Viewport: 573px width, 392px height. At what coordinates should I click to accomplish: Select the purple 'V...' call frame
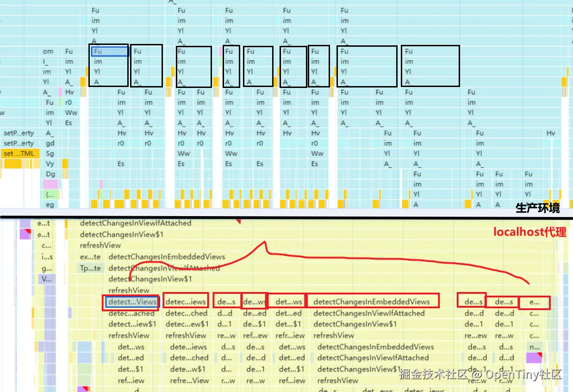[x=47, y=279]
